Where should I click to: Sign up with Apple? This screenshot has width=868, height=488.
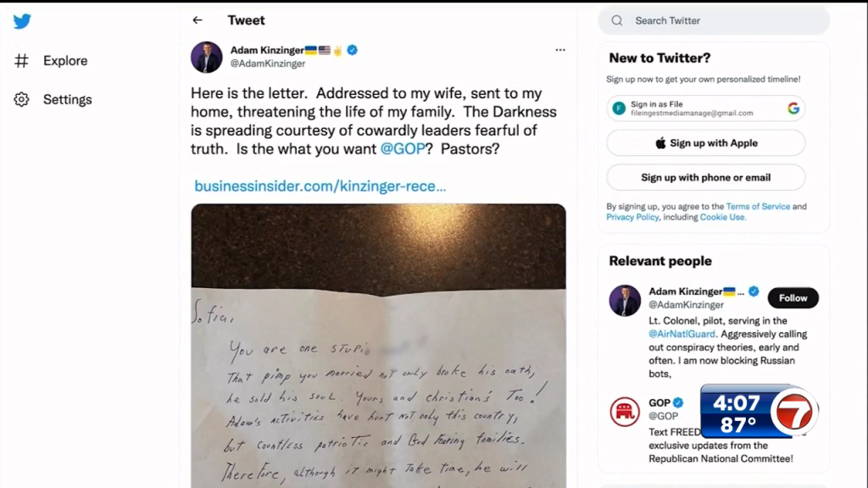706,143
